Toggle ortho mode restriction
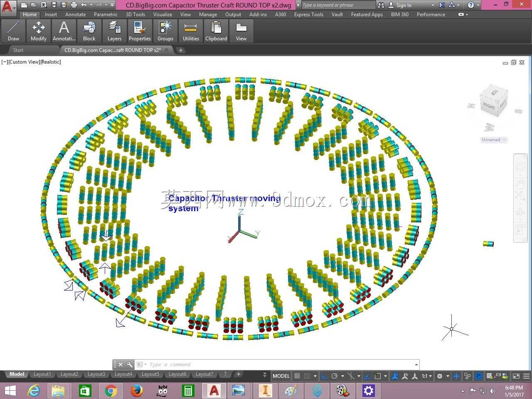 click(x=325, y=376)
